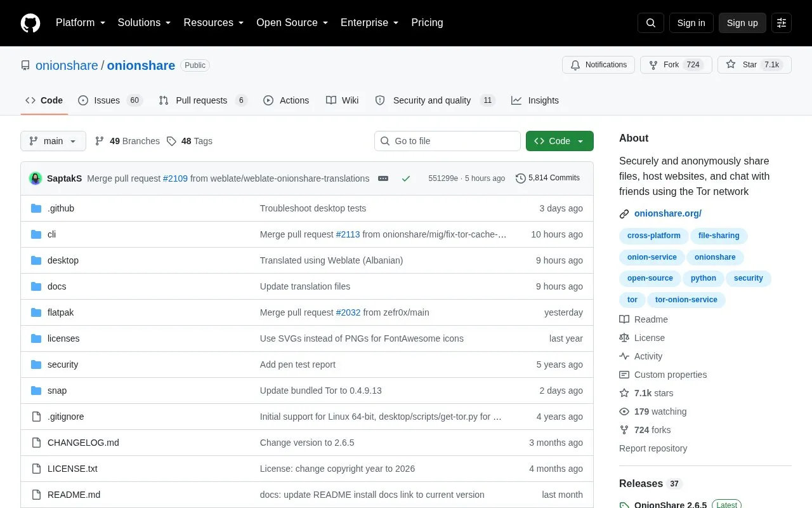Go to the GitHub homepage logo
The image size is (812, 508).
30,23
